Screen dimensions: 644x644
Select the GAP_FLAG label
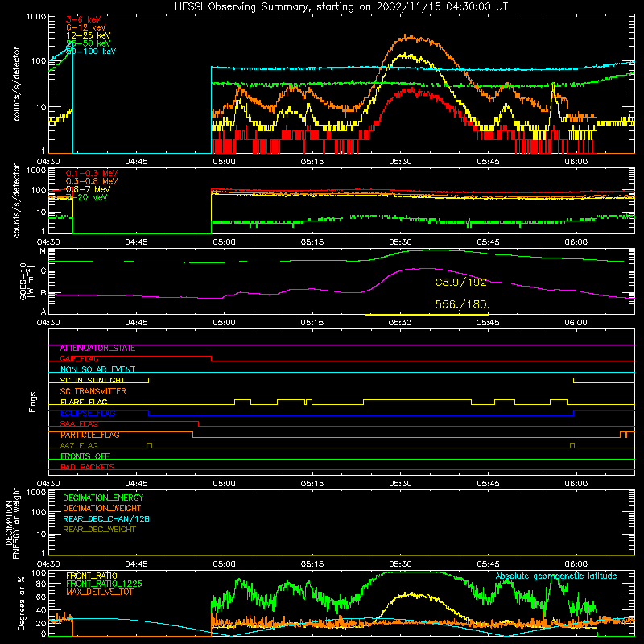click(79, 359)
